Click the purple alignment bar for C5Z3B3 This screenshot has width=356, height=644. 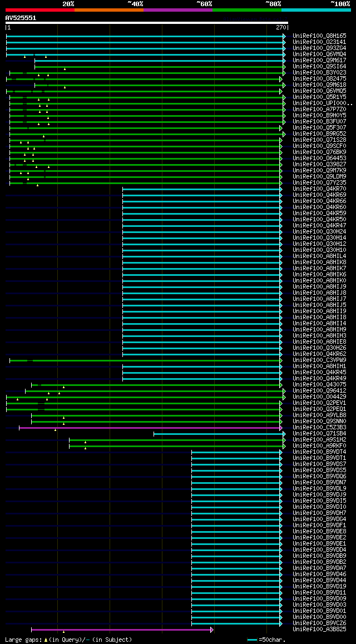pos(151,428)
